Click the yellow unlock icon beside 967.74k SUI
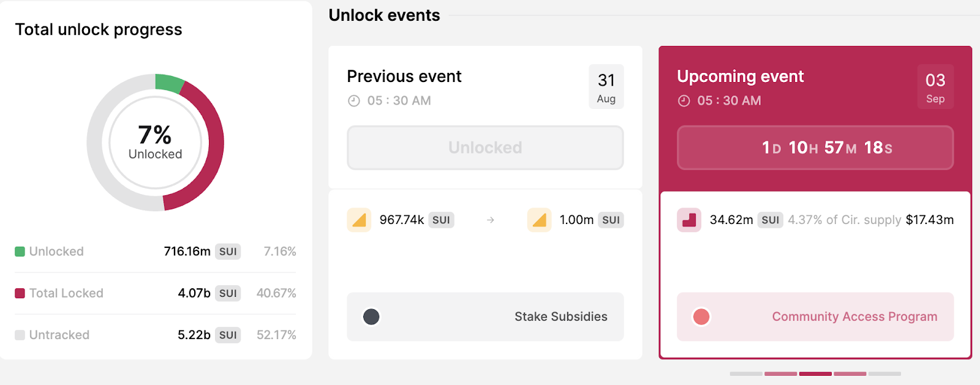Image resolution: width=980 pixels, height=385 pixels. pyautogui.click(x=360, y=220)
